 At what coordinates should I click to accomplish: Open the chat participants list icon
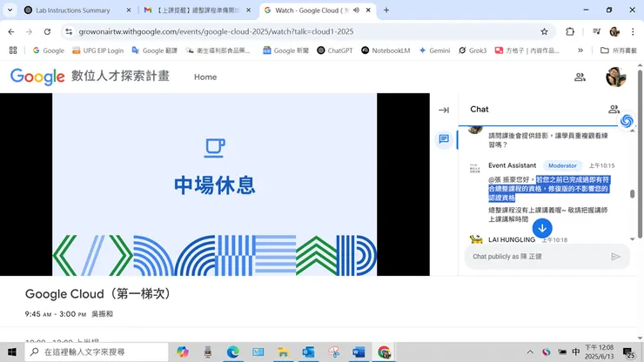[x=614, y=110]
